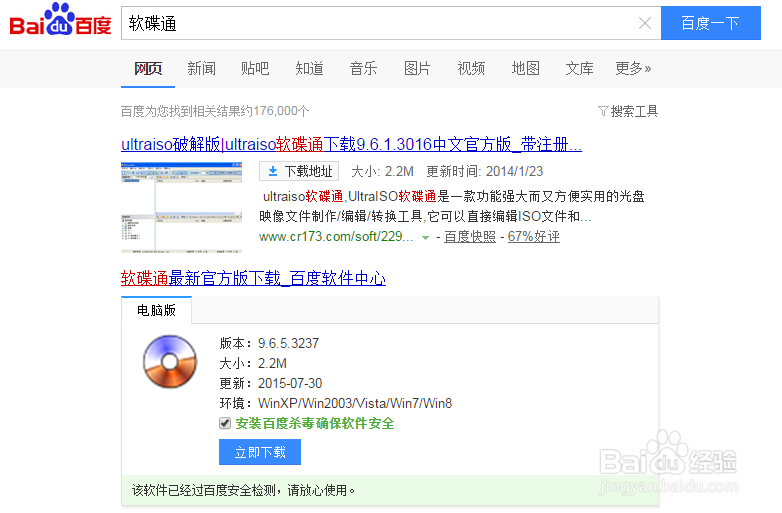Open the 贴吧 tab
Image resolution: width=782 pixels, height=513 pixels.
tap(255, 68)
